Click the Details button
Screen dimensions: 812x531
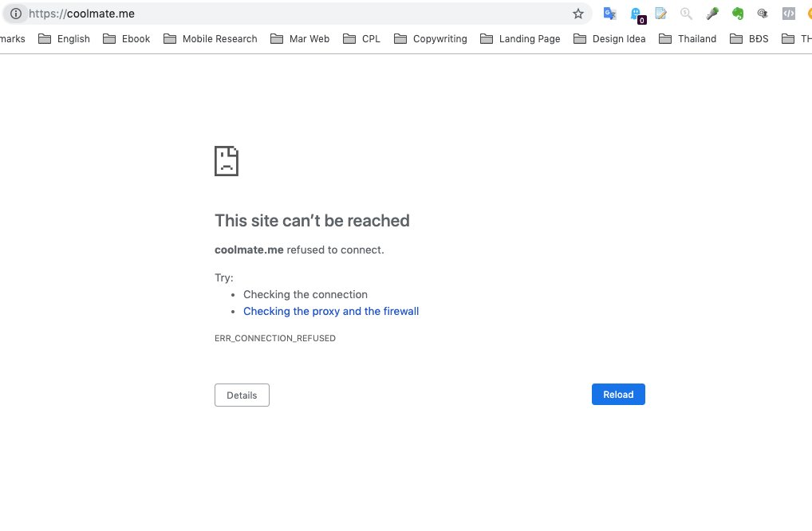coord(242,395)
